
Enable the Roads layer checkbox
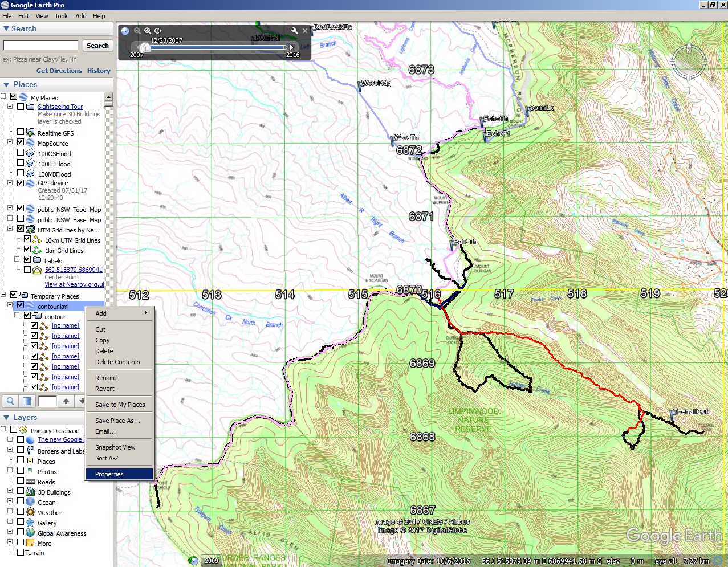tap(21, 480)
